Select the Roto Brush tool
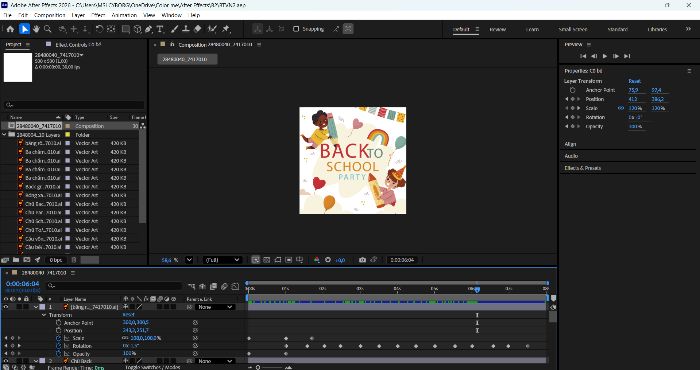 (212, 29)
